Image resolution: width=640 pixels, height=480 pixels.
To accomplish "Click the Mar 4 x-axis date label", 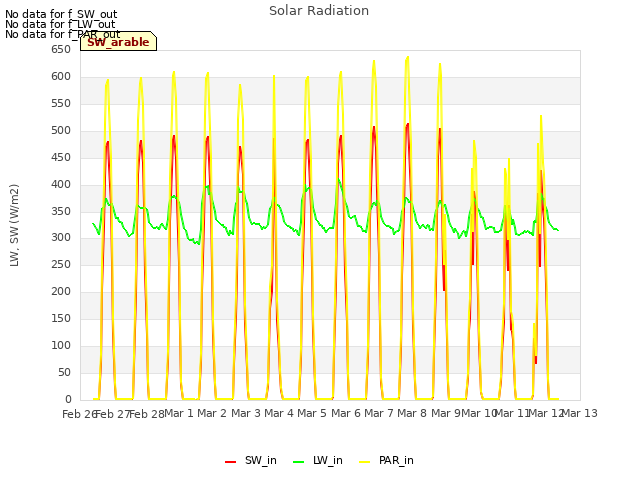I will pyautogui.click(x=279, y=413).
